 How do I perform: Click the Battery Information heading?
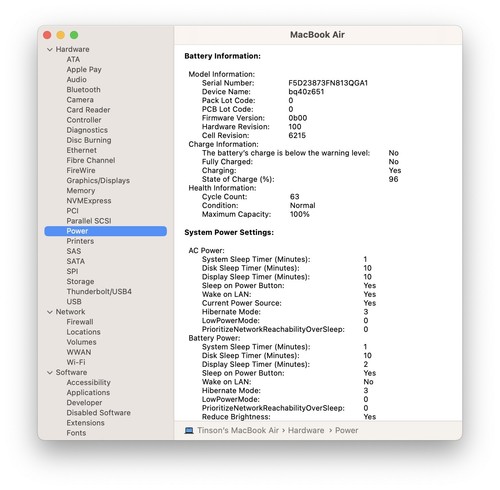tap(223, 56)
